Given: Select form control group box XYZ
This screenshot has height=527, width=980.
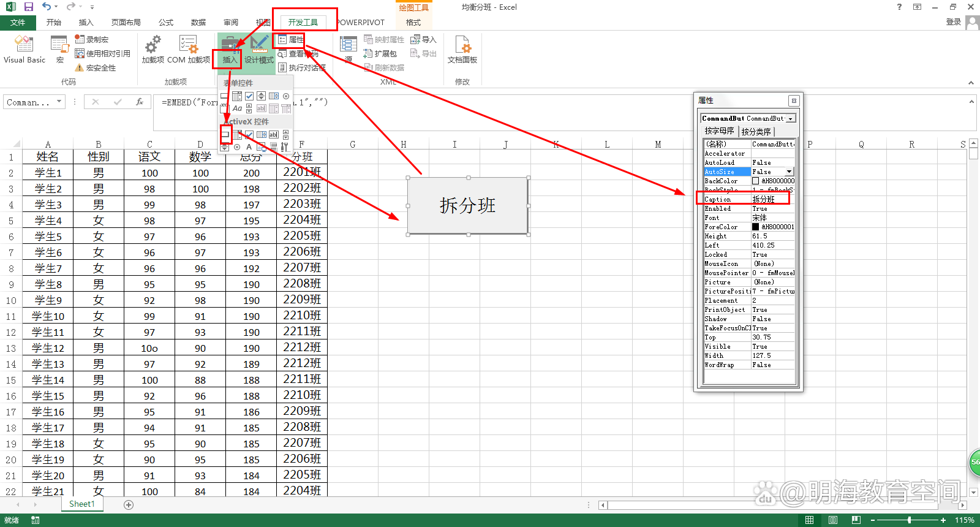Looking at the screenshot, I should click(x=224, y=108).
